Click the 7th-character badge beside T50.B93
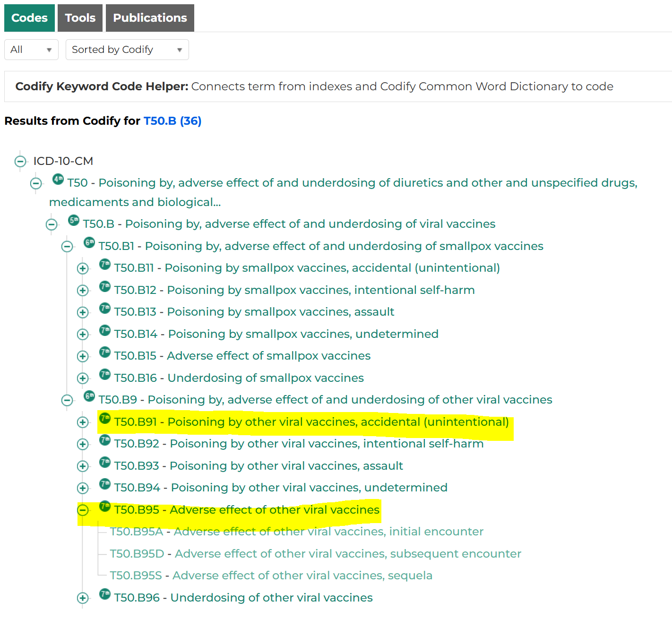This screenshot has width=672, height=619. pyautogui.click(x=105, y=462)
